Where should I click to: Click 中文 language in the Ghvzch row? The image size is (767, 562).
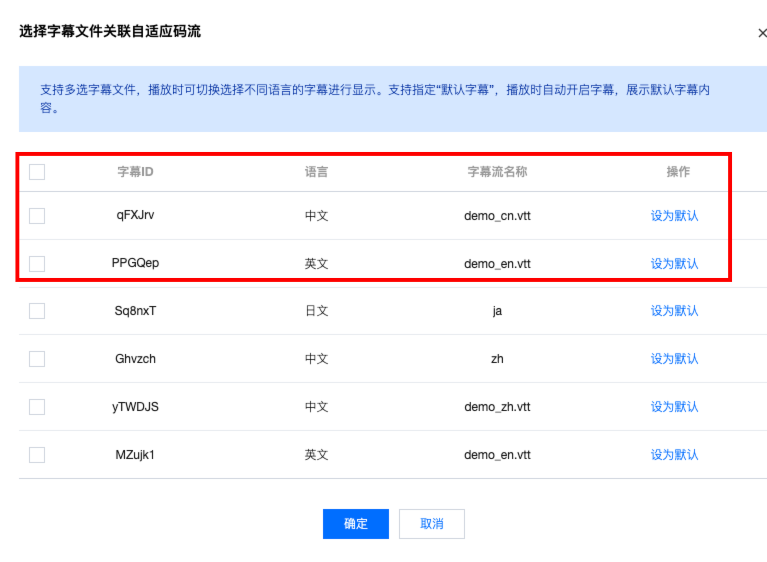point(316,359)
